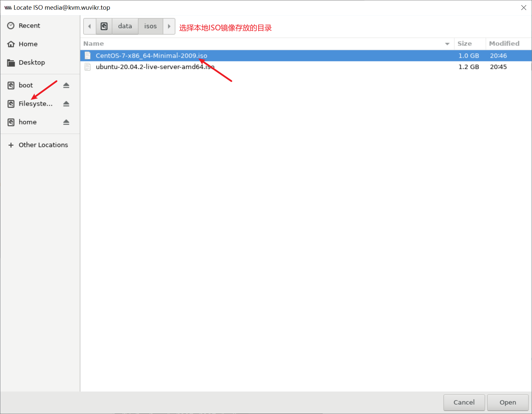
Task: Open the Home location from sidebar
Action: [28, 44]
